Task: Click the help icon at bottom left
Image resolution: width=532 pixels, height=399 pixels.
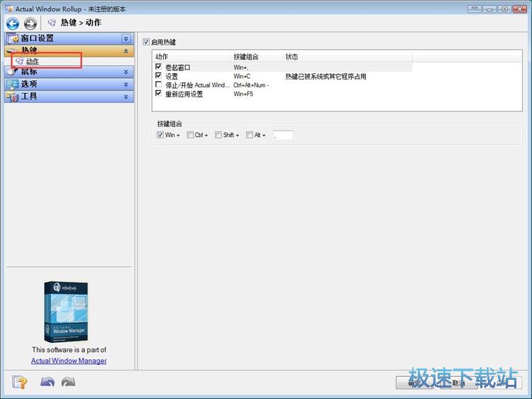Action: (x=19, y=382)
